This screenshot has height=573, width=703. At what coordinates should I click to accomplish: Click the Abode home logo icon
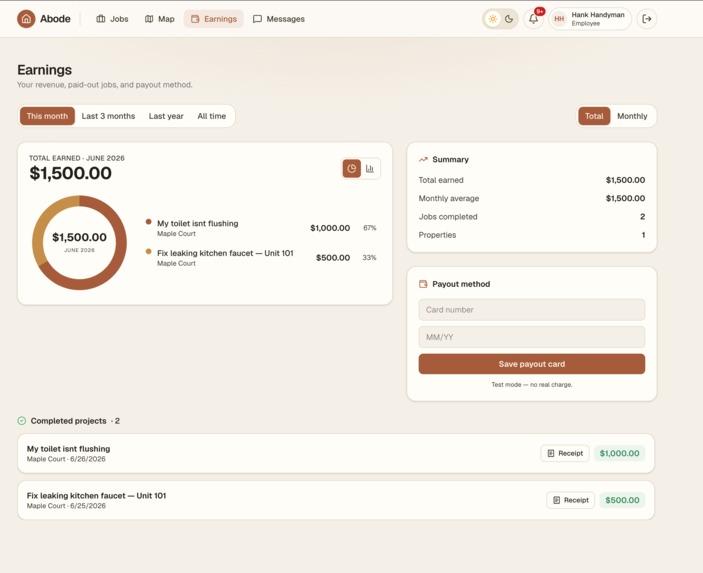[26, 19]
